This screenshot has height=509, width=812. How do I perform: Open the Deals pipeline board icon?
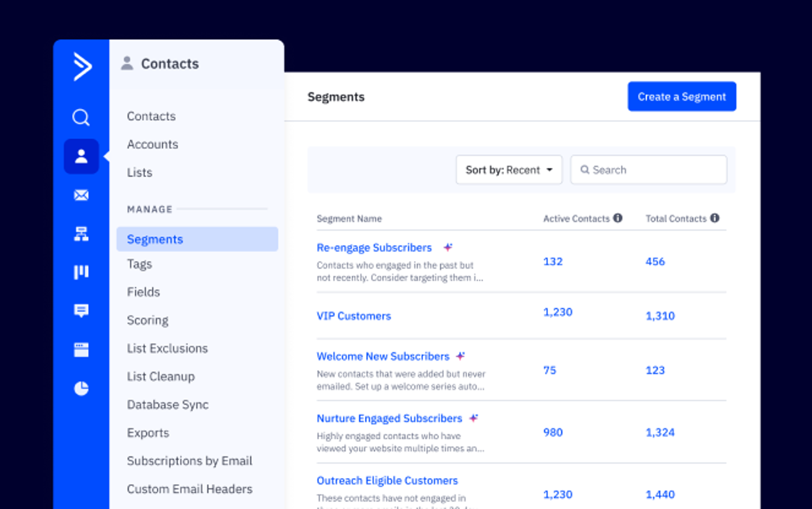coord(81,272)
